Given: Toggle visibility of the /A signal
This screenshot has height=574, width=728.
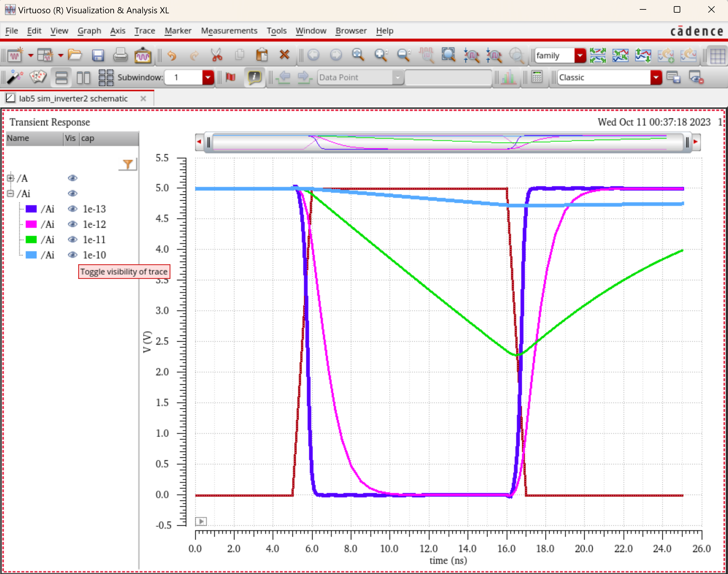Looking at the screenshot, I should click(72, 178).
